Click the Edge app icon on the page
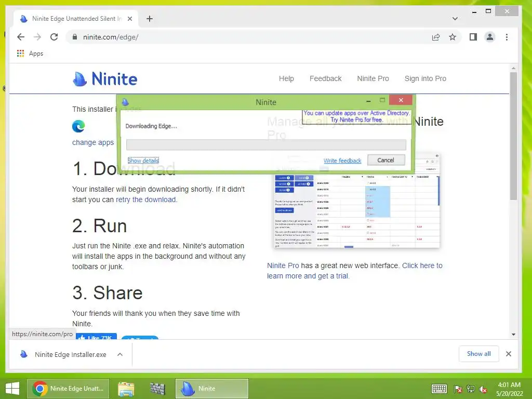The height and width of the screenshot is (399, 532). click(x=78, y=126)
